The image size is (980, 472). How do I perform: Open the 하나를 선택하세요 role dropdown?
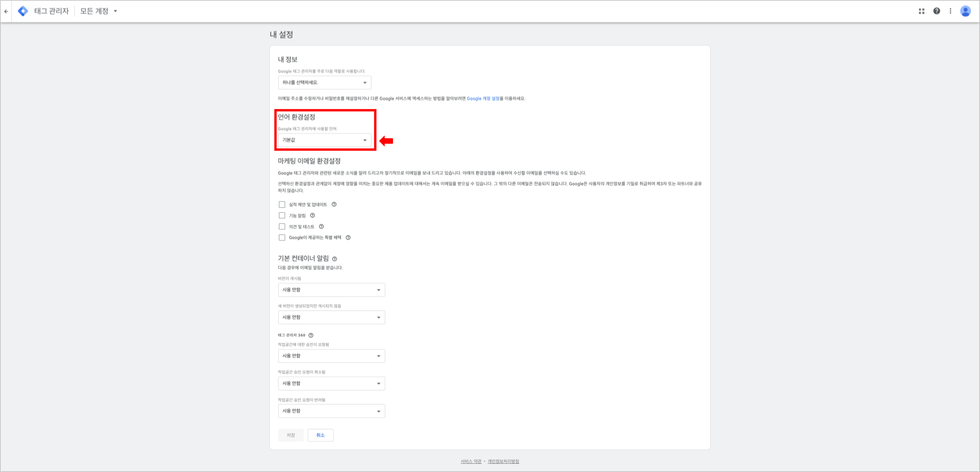pos(325,83)
